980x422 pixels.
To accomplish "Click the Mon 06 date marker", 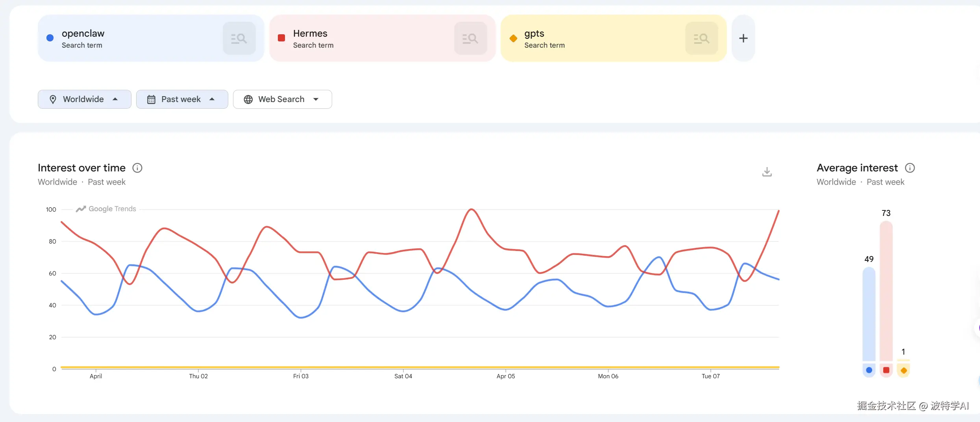I will [x=608, y=376].
